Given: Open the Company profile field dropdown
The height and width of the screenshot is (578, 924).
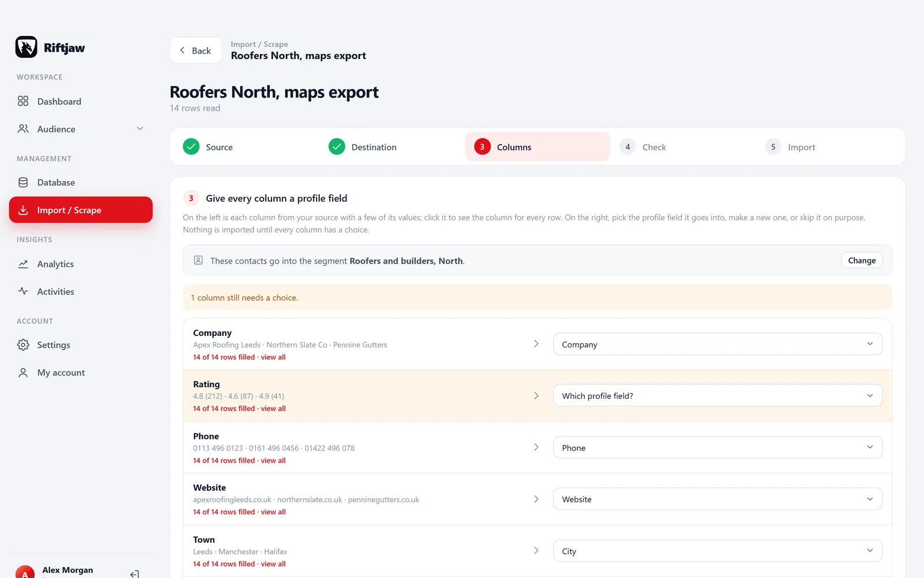Looking at the screenshot, I should pyautogui.click(x=717, y=344).
